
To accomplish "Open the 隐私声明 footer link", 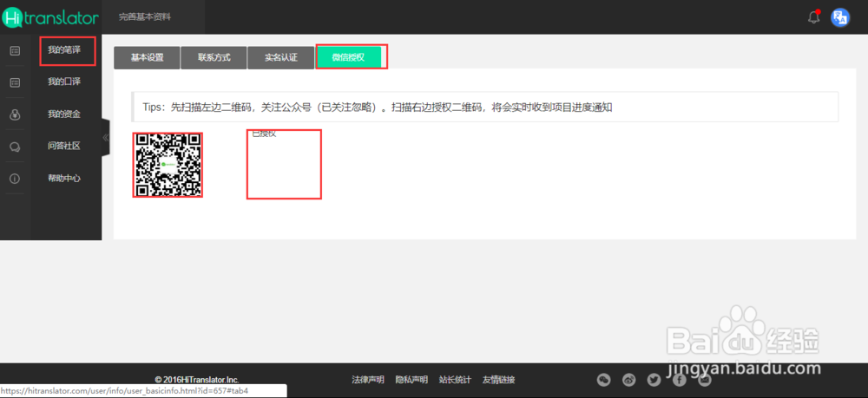I will 411,380.
